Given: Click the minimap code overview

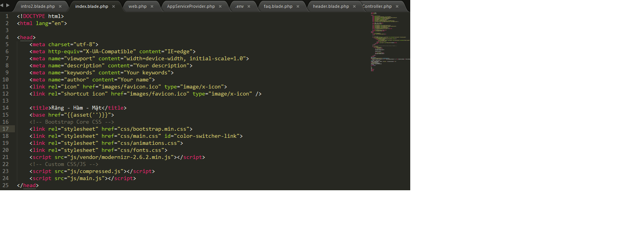Looking at the screenshot, I should [390, 41].
